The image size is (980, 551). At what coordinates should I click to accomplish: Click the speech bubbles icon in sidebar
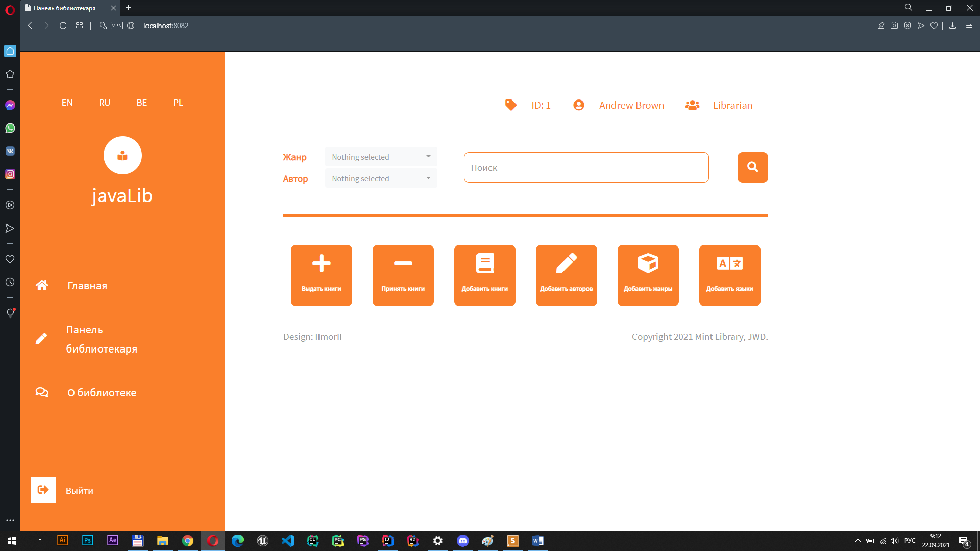click(x=42, y=392)
